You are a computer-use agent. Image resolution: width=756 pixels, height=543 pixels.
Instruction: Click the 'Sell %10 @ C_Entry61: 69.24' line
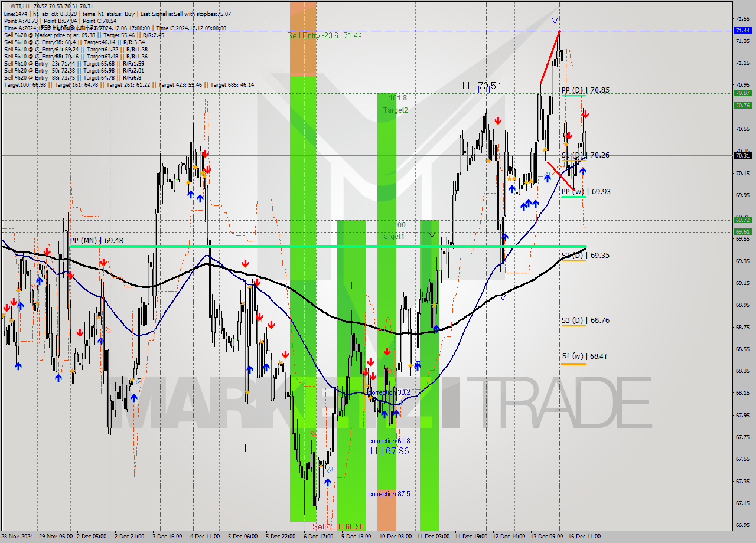(x=76, y=49)
